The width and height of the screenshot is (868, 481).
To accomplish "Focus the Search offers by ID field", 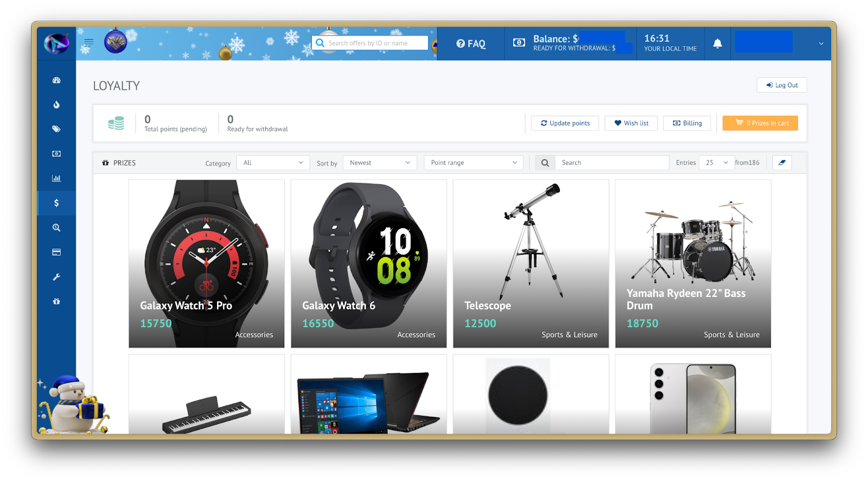I will pyautogui.click(x=370, y=43).
